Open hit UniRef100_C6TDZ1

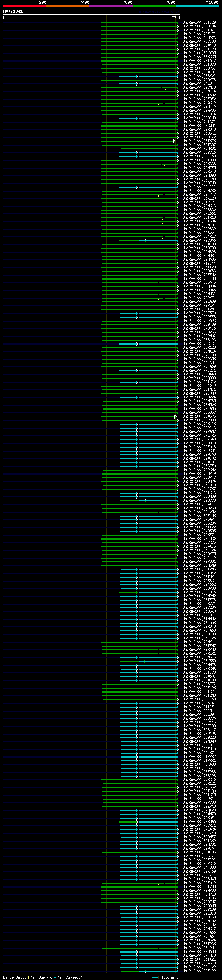tap(199, 30)
